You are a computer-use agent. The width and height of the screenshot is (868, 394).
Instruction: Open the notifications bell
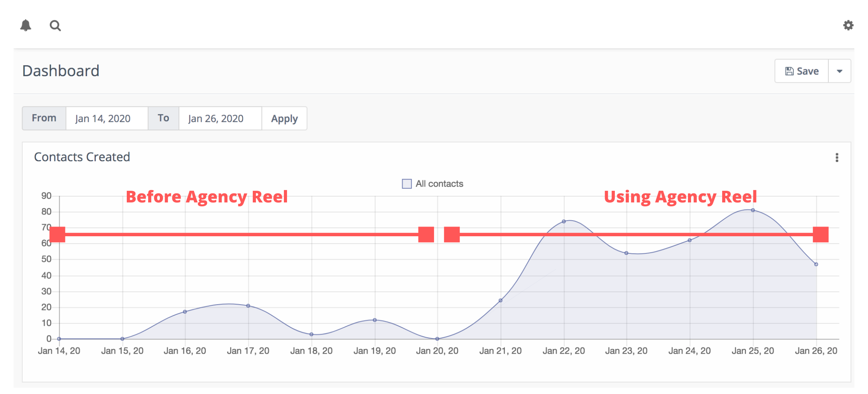26,25
